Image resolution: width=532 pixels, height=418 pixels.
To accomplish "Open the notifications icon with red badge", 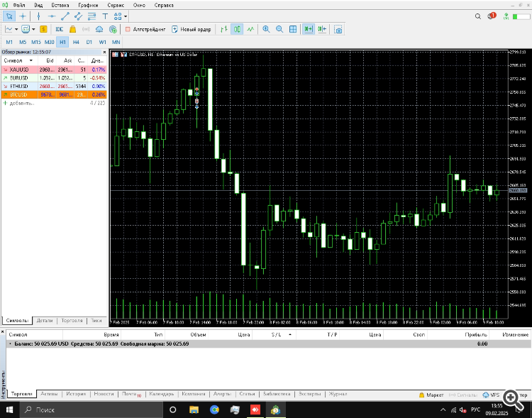I will coord(492,16).
